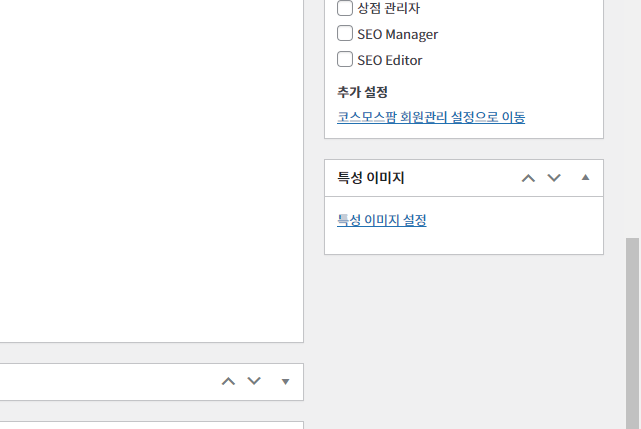Viewport: 641px width, 429px height.
Task: Move 특성 이미지 panel up
Action: pos(528,178)
